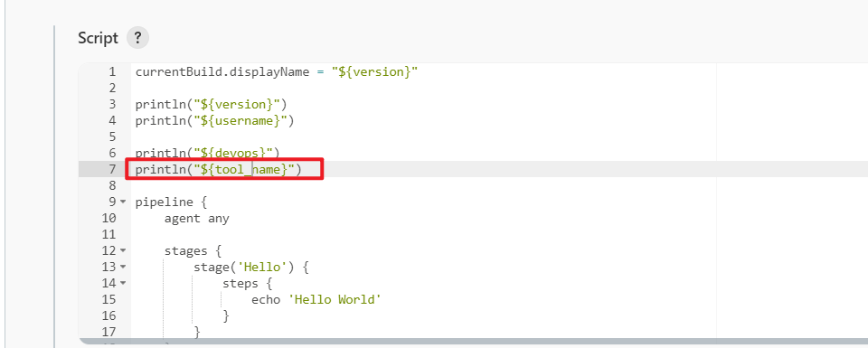Click on println username line
The height and width of the screenshot is (348, 868).
pyautogui.click(x=215, y=120)
